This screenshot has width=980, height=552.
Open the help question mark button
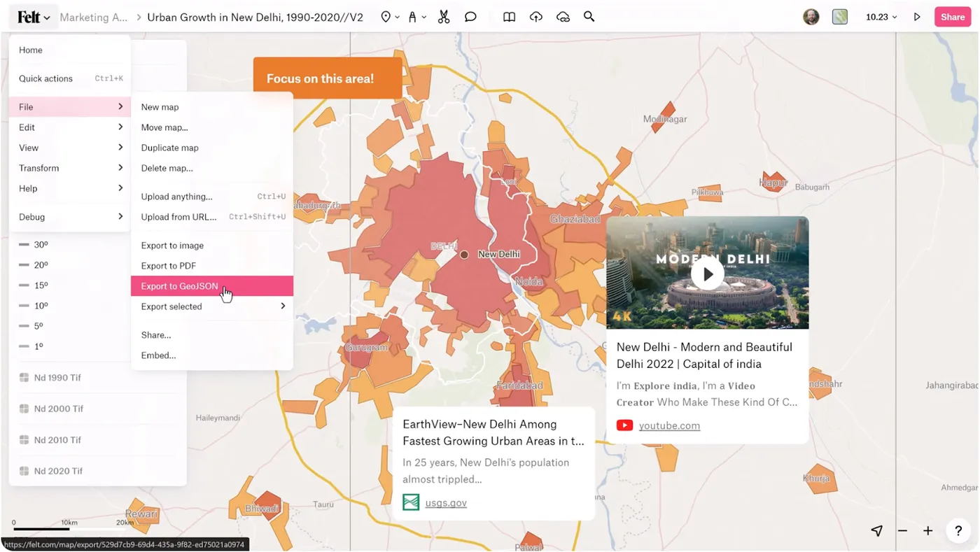pyautogui.click(x=958, y=531)
